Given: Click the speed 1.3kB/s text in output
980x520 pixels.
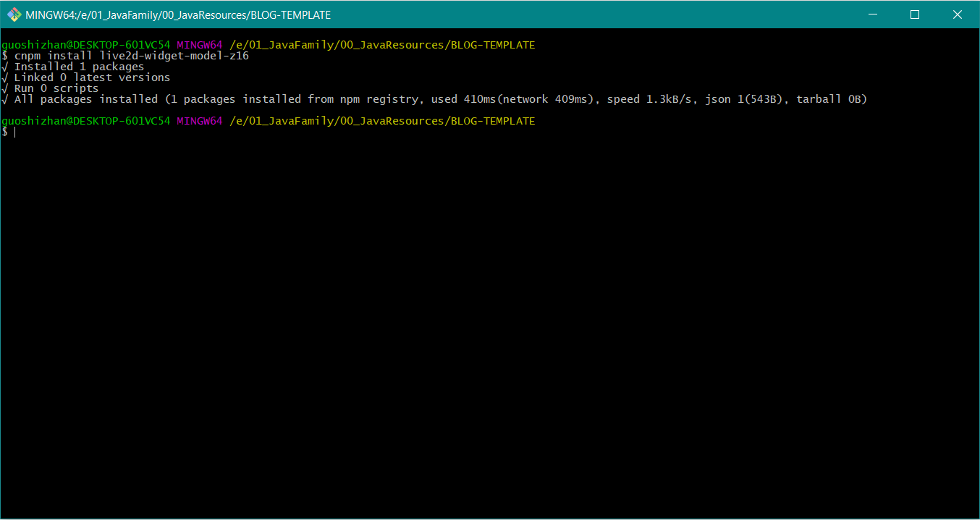Looking at the screenshot, I should [649, 99].
